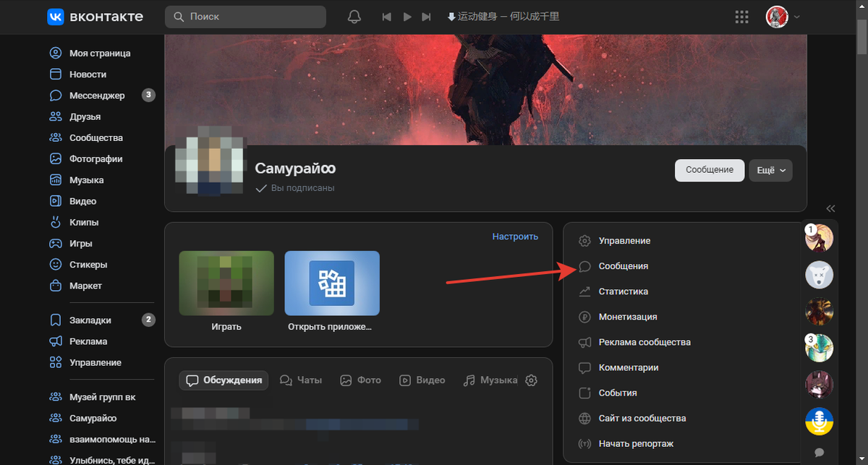Switch to Фото tab
The width and height of the screenshot is (868, 465).
point(360,380)
